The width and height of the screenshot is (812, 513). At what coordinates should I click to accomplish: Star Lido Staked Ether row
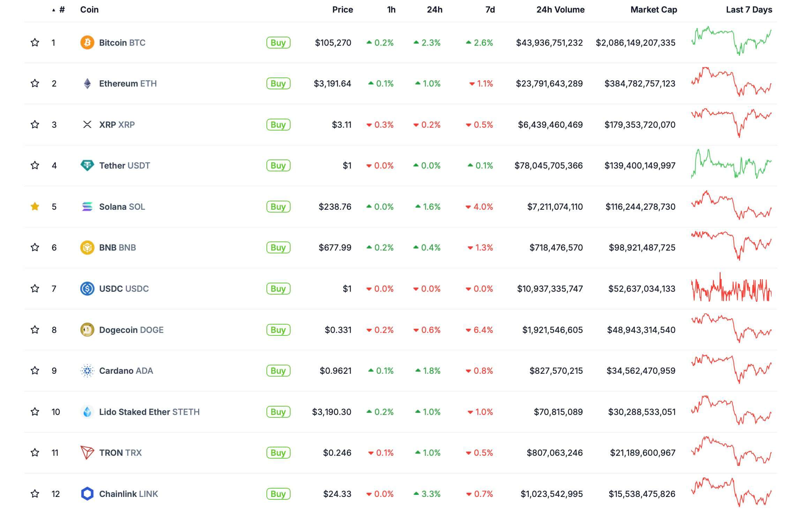point(35,412)
